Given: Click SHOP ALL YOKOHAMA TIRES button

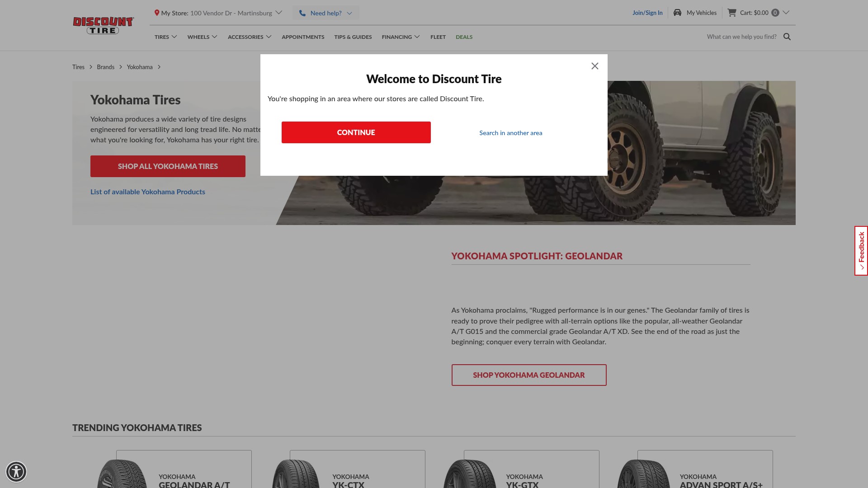Looking at the screenshot, I should pos(168,166).
